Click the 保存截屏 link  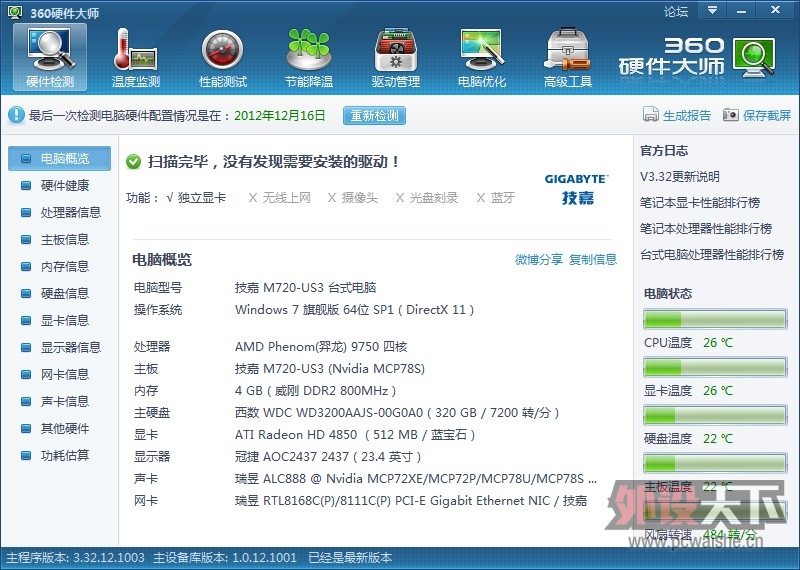pyautogui.click(x=767, y=115)
